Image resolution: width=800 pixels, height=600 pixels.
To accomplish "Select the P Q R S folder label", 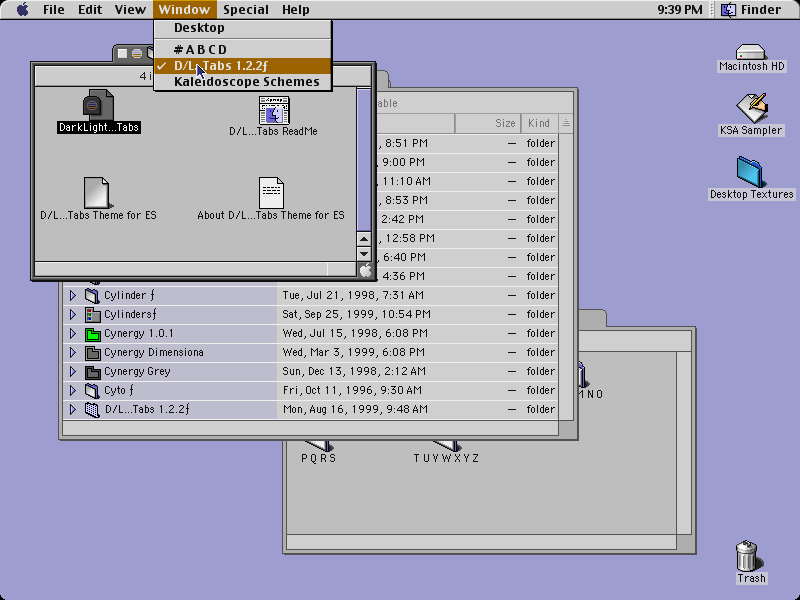I will click(318, 458).
